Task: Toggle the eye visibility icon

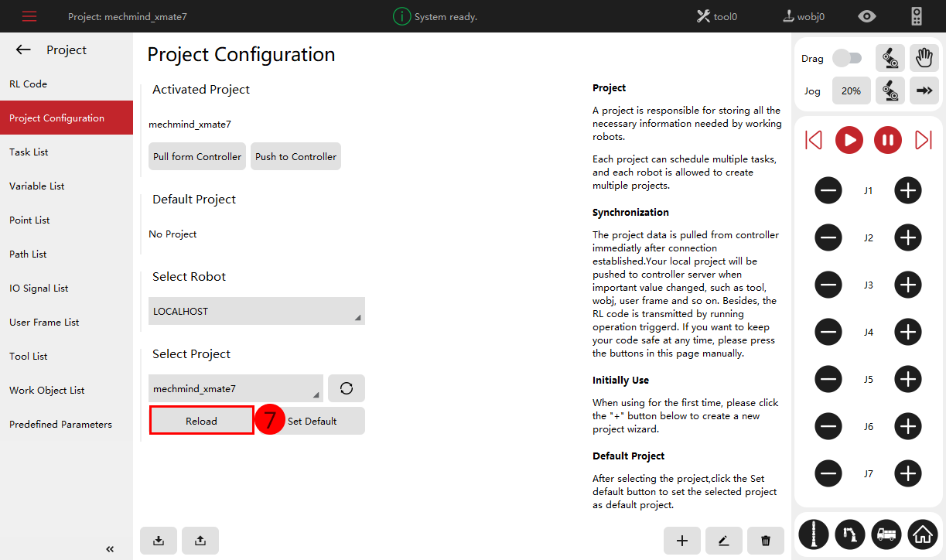Action: pyautogui.click(x=868, y=16)
